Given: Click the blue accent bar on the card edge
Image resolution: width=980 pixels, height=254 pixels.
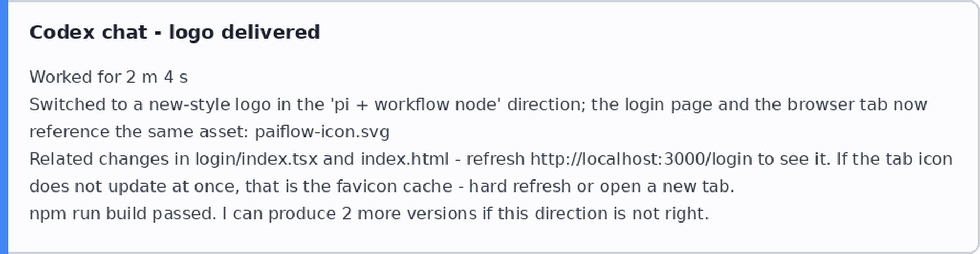Looking at the screenshot, I should point(4,127).
